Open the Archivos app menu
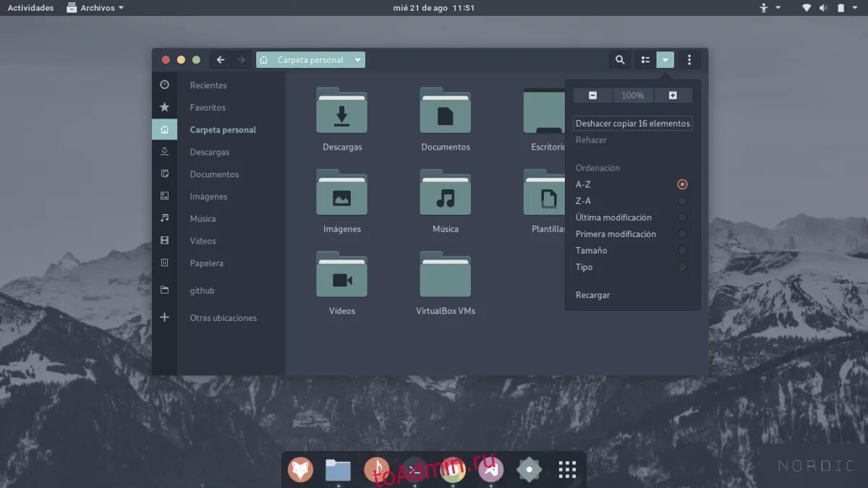 [x=95, y=8]
